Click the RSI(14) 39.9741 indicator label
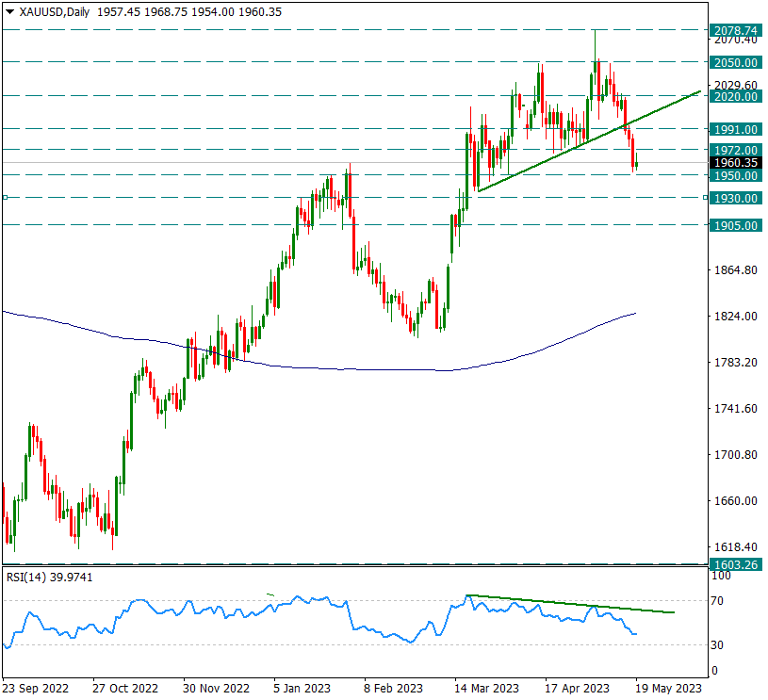The height and width of the screenshot is (700, 768). click(49, 578)
